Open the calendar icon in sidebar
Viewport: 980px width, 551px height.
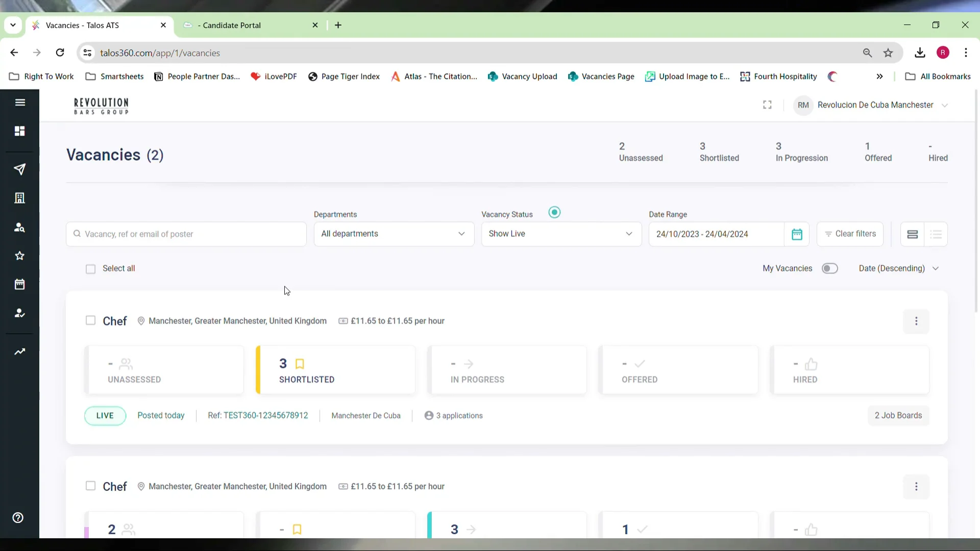pos(19,284)
